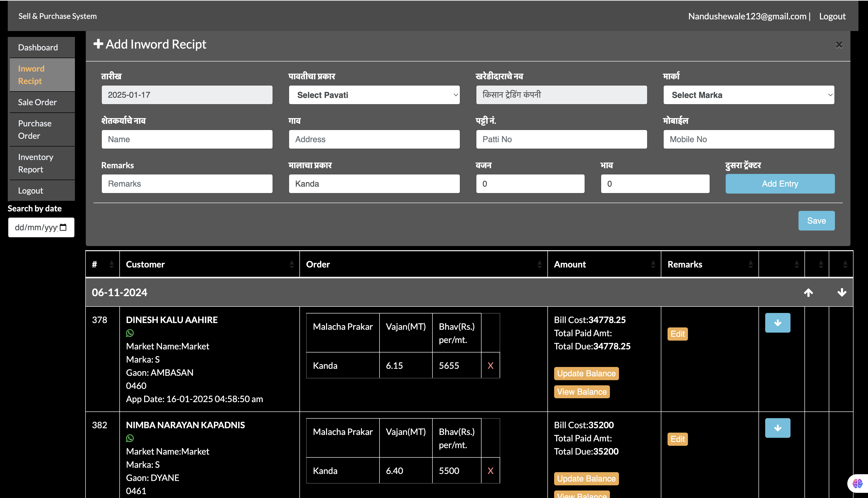Click the down arrow in the 06-11-2024 date row
Screen dimensions: 868x498
coord(842,293)
